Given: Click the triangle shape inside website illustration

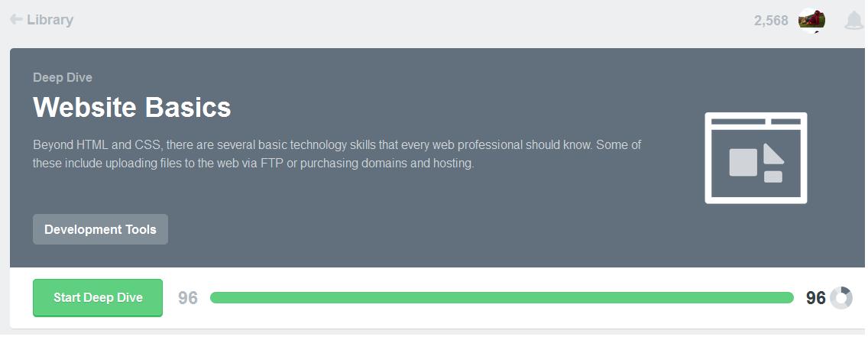Looking at the screenshot, I should point(772,154).
